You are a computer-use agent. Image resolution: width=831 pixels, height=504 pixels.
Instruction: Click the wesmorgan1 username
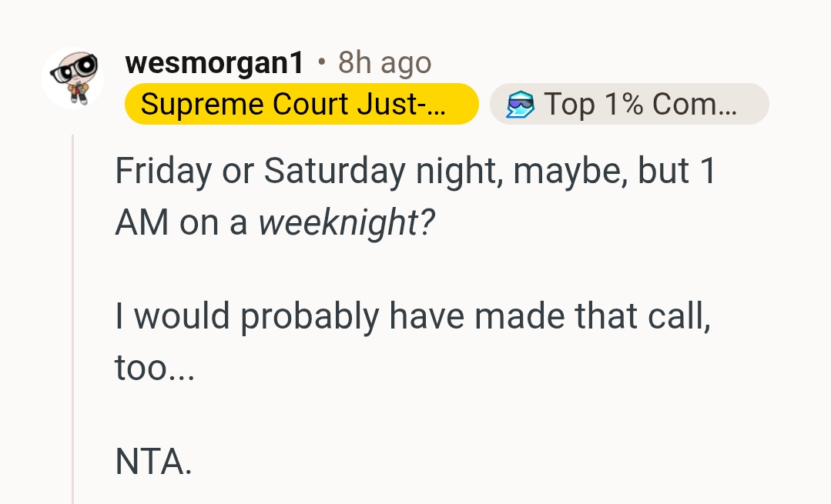[x=215, y=63]
